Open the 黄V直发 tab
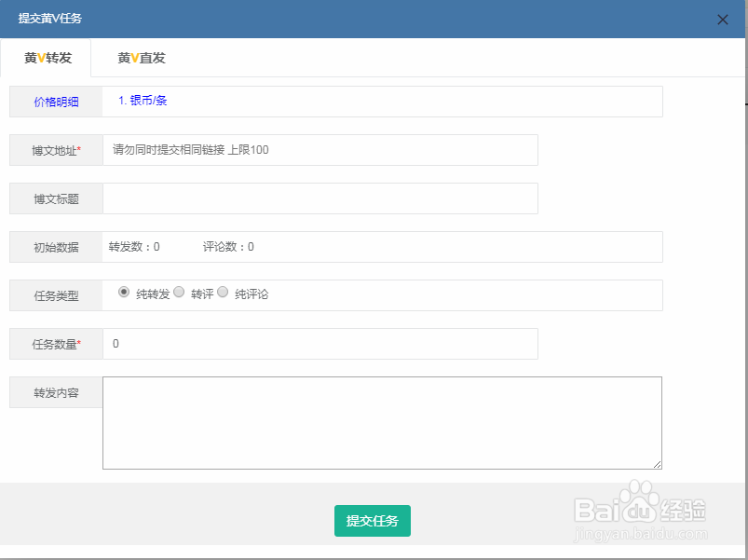The width and height of the screenshot is (748, 560). click(x=142, y=58)
